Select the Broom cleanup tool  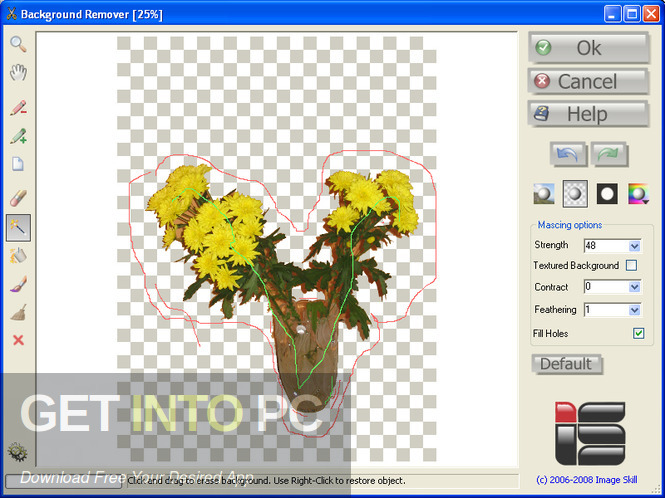tap(18, 313)
